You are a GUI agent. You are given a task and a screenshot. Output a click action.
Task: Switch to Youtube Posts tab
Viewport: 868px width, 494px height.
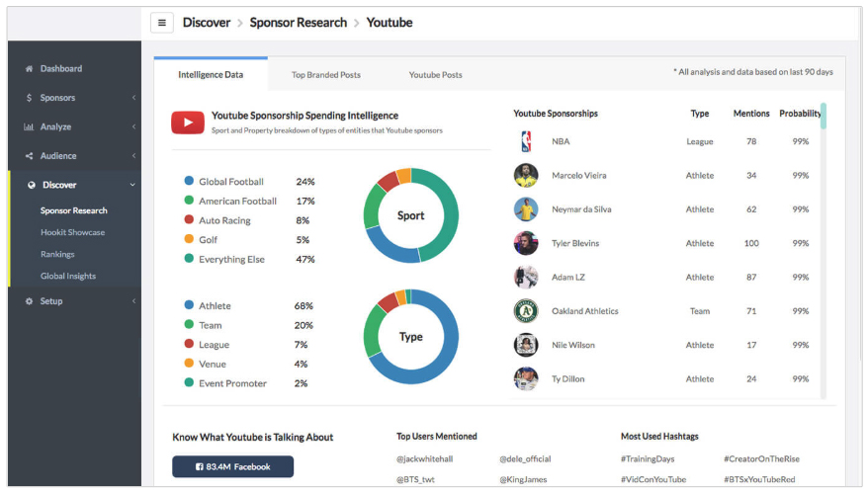point(435,75)
